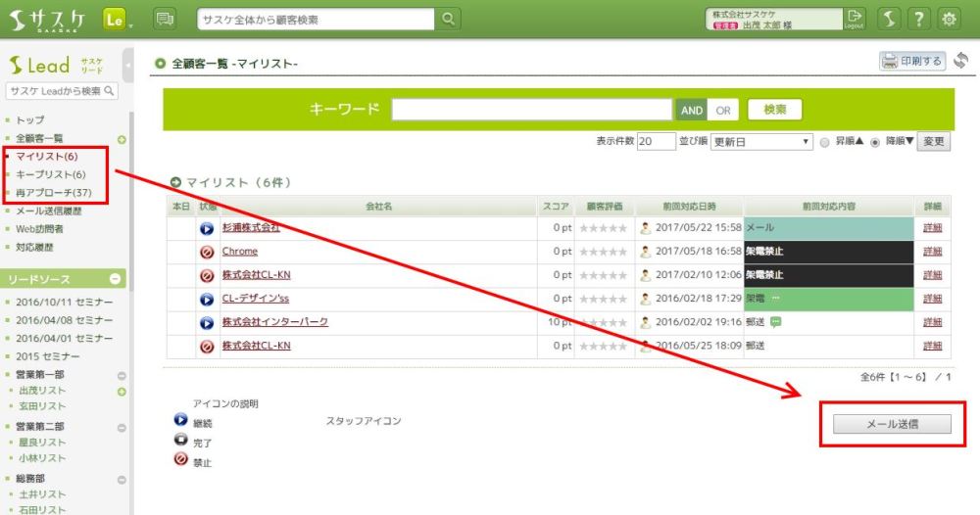
Task: Open 詳細 link for 杉浦株式会社 row
Action: coord(933,228)
